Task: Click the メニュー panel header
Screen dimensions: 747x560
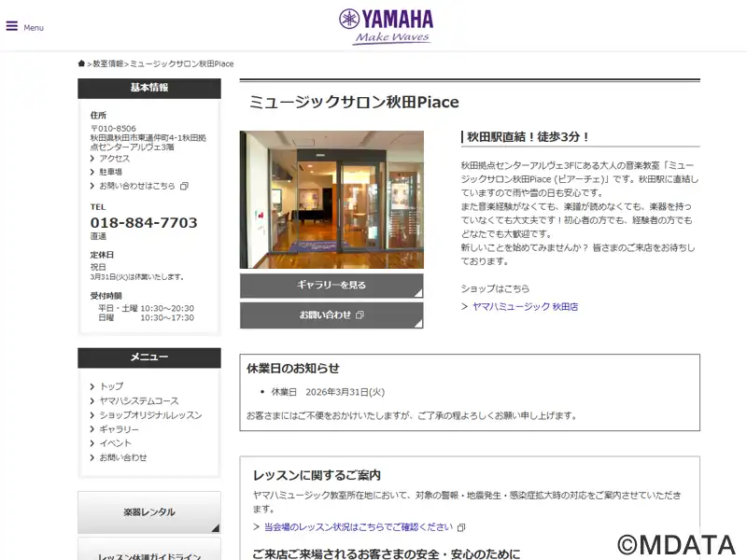Action: pos(149,357)
